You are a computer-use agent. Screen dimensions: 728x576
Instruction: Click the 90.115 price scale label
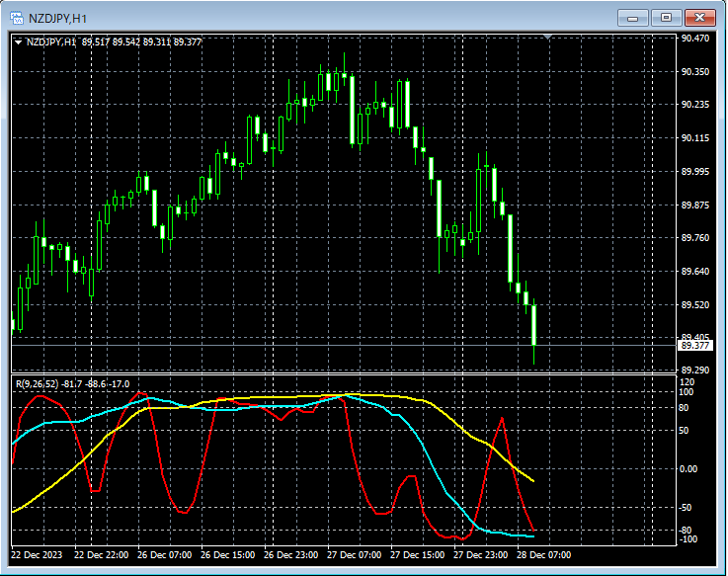pyautogui.click(x=695, y=138)
